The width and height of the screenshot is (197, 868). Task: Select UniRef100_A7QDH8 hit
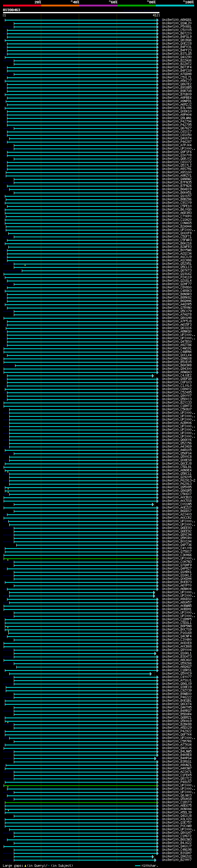pos(176,74)
